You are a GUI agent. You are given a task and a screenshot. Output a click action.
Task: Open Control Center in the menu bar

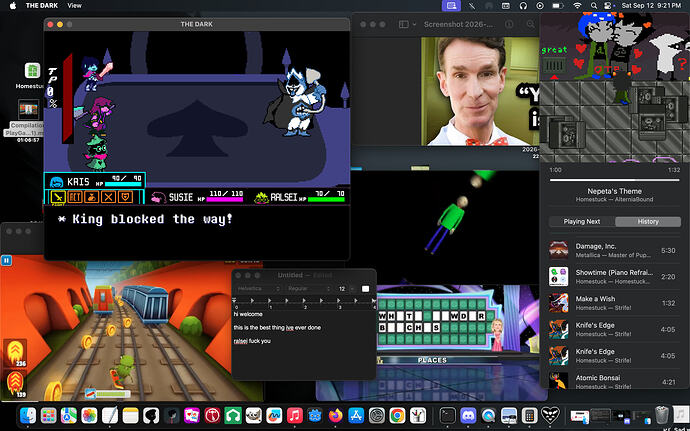pyautogui.click(x=608, y=6)
